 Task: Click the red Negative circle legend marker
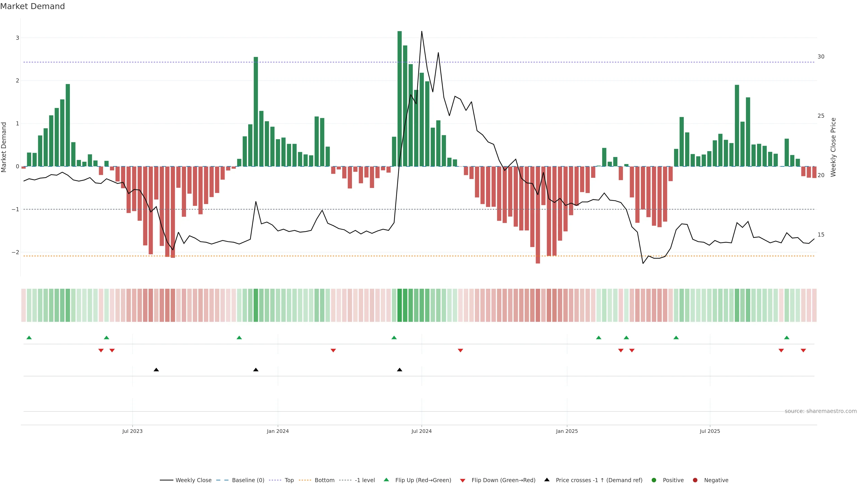(695, 480)
